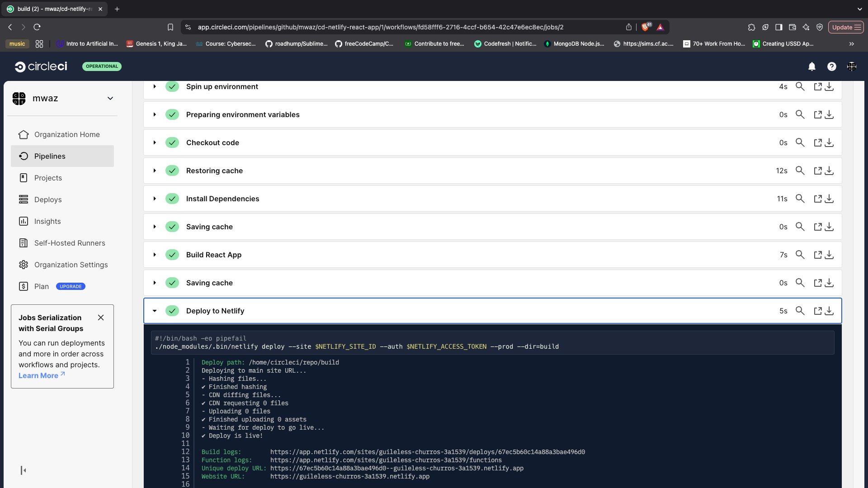Search the Deploy to Netlify step output
868x488 pixels.
(x=800, y=311)
